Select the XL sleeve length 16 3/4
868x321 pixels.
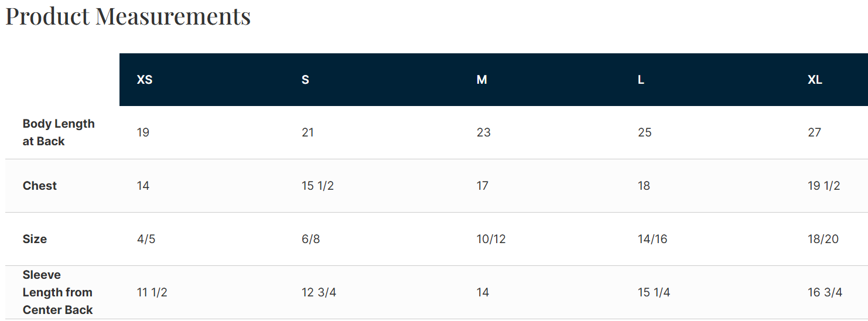(825, 292)
